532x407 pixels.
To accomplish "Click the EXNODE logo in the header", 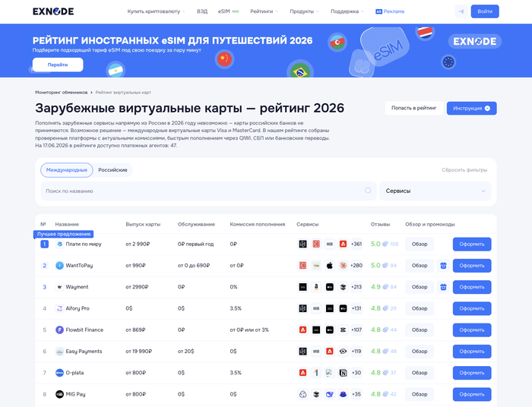I will tap(53, 11).
